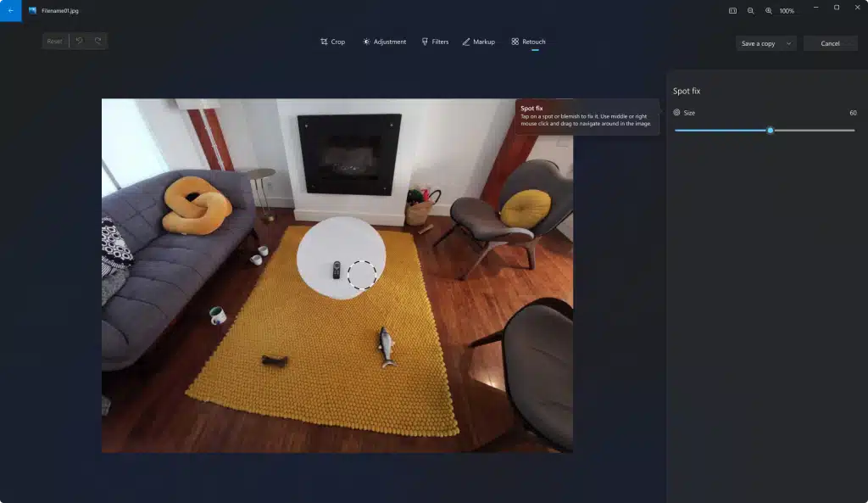Image resolution: width=868 pixels, height=503 pixels.
Task: Zoom in with the magnifier plus icon
Action: pos(768,10)
